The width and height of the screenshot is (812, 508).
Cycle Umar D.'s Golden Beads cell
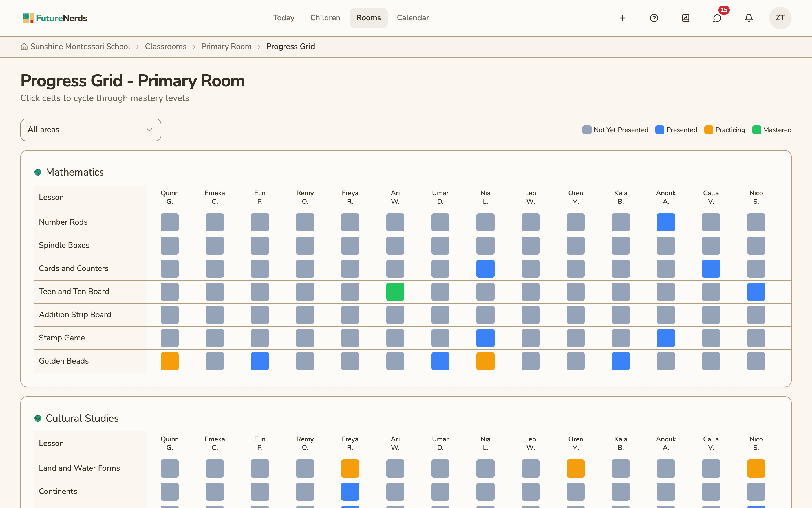click(440, 361)
